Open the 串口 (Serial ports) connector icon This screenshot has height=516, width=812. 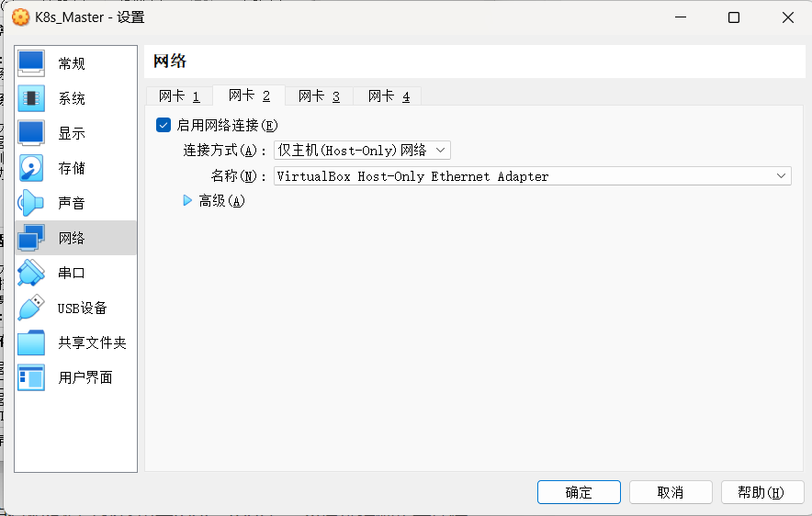point(31,273)
